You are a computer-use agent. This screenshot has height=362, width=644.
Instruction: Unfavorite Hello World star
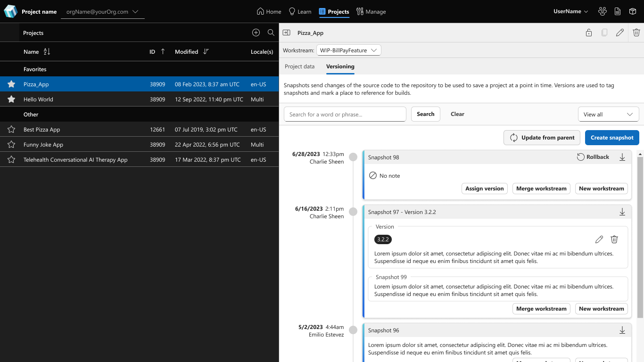[11, 99]
